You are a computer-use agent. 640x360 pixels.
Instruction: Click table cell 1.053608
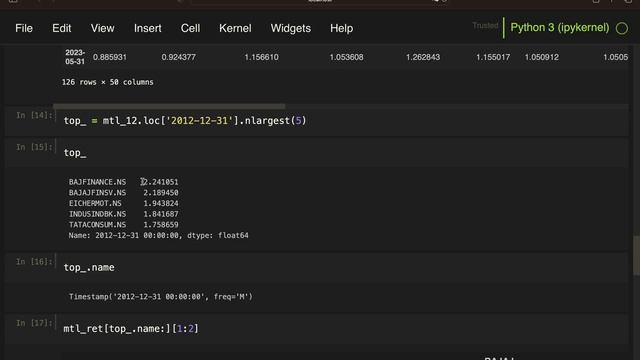(346, 57)
